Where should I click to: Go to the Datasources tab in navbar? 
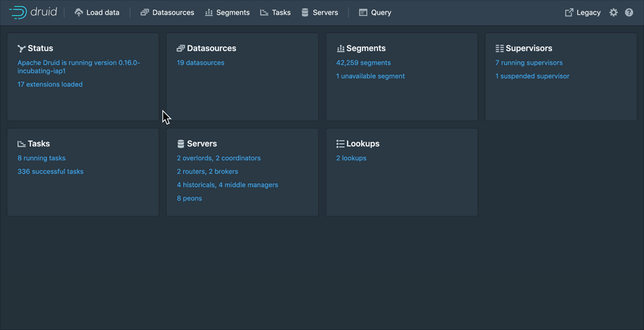point(167,12)
